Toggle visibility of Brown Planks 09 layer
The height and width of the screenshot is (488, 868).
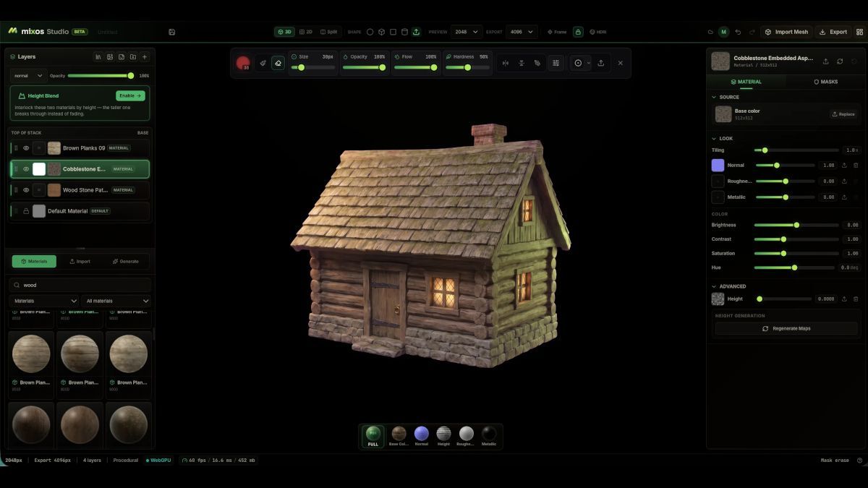click(x=26, y=148)
